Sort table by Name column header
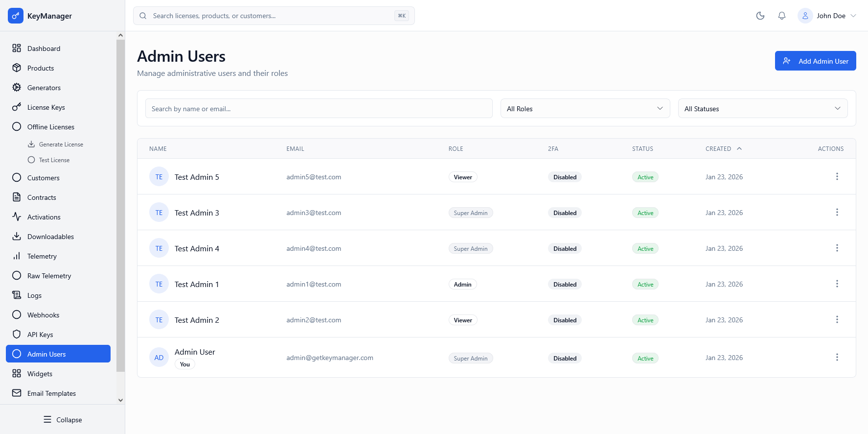868x434 pixels. [158, 148]
